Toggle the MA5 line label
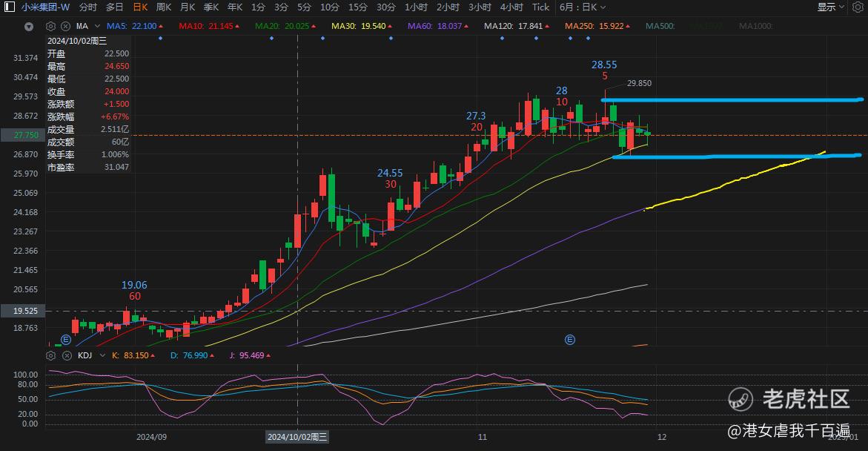Viewport: 868px width, 451px height. coord(135,26)
